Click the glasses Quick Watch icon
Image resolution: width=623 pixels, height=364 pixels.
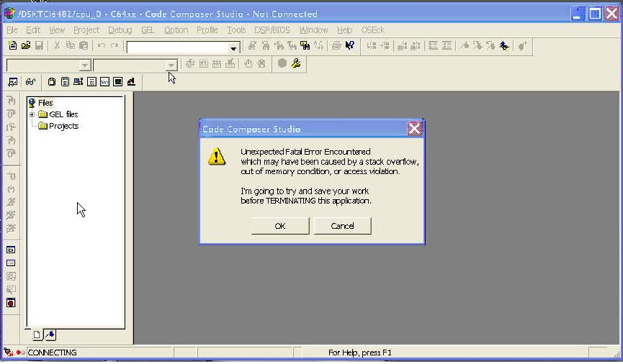(30, 82)
